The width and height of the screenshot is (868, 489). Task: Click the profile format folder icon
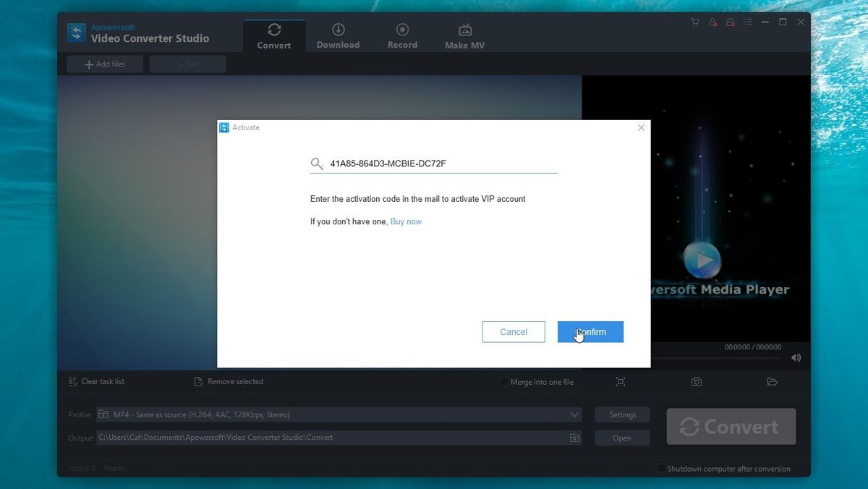pyautogui.click(x=103, y=414)
